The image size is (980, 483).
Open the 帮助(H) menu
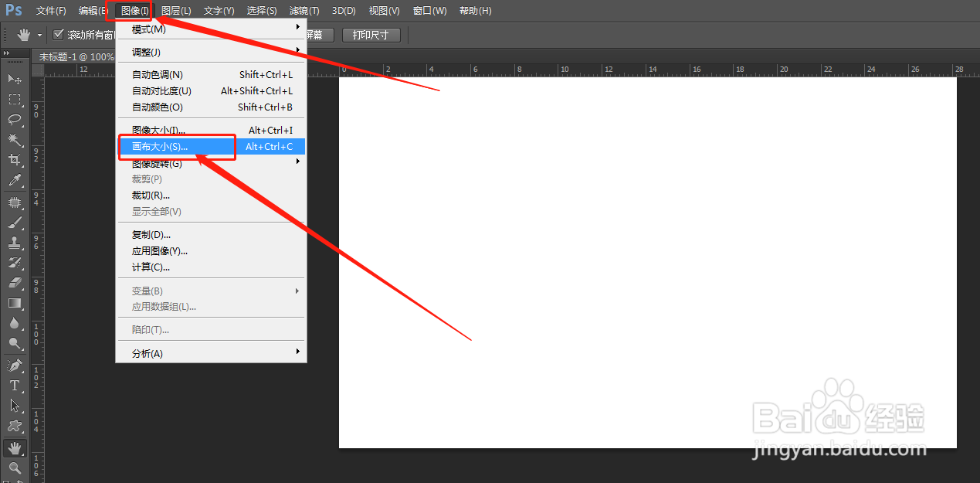click(475, 11)
